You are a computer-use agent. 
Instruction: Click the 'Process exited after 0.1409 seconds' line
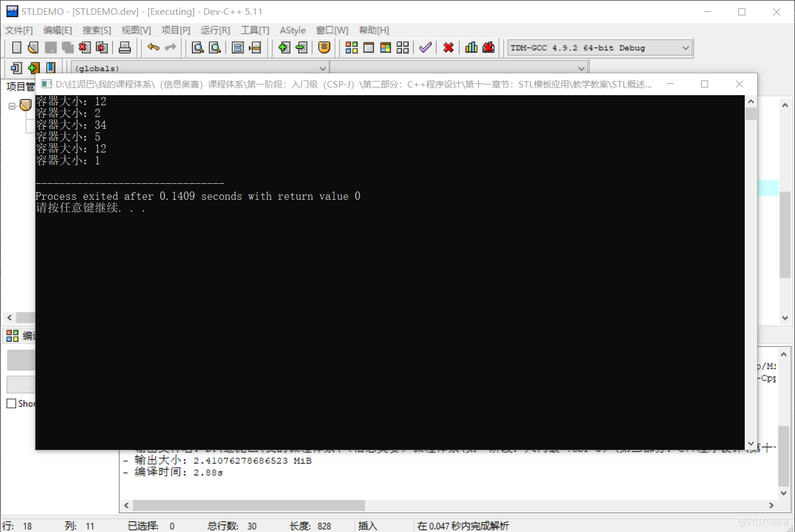198,196
